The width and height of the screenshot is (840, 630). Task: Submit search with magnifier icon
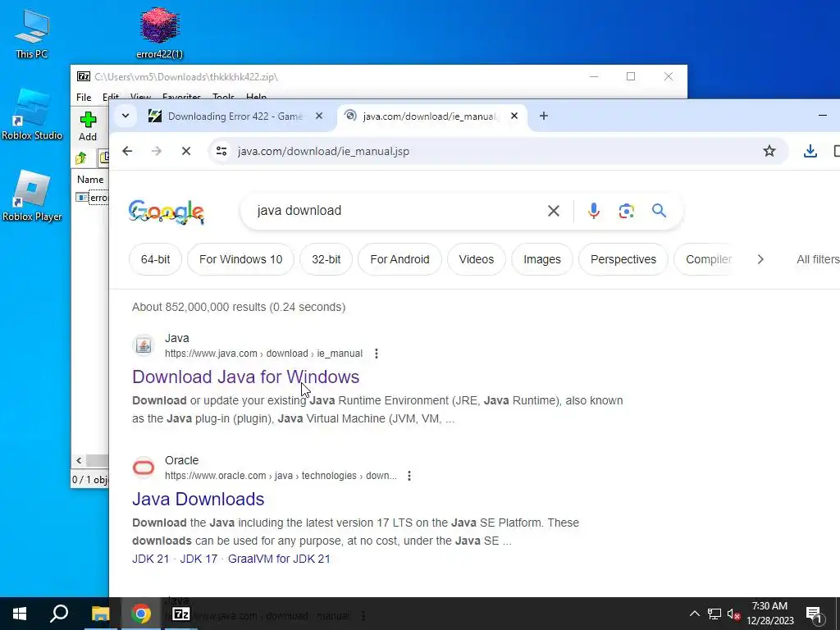[x=659, y=211]
